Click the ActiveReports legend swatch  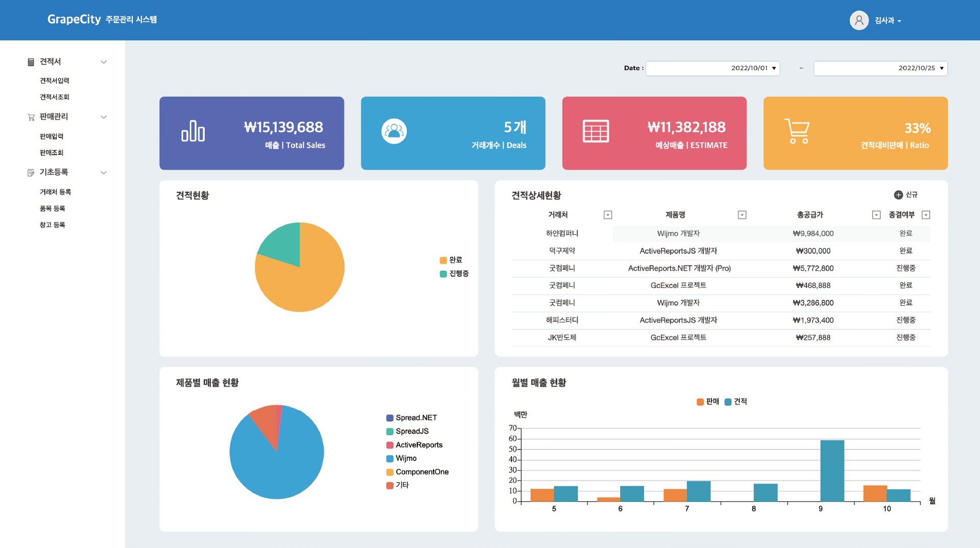(390, 445)
